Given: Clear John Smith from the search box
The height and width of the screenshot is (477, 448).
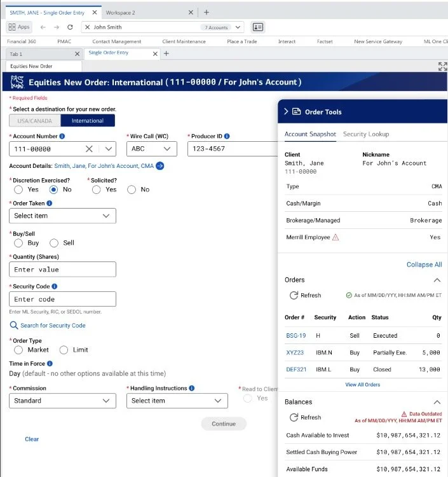Looking at the screenshot, I should pos(87,27).
